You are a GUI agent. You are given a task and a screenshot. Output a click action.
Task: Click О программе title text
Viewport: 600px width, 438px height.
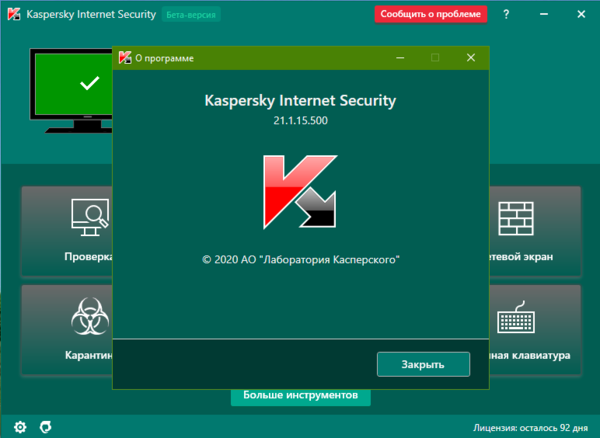click(x=165, y=59)
